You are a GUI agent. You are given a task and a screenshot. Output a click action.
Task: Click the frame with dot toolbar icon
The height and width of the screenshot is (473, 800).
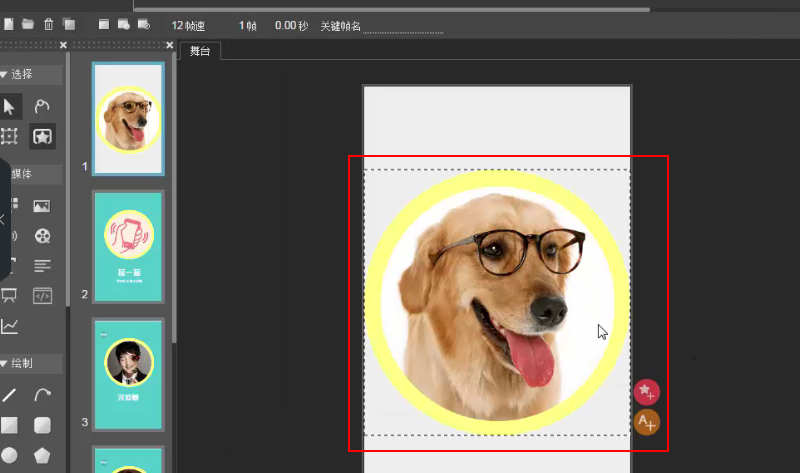click(x=123, y=24)
